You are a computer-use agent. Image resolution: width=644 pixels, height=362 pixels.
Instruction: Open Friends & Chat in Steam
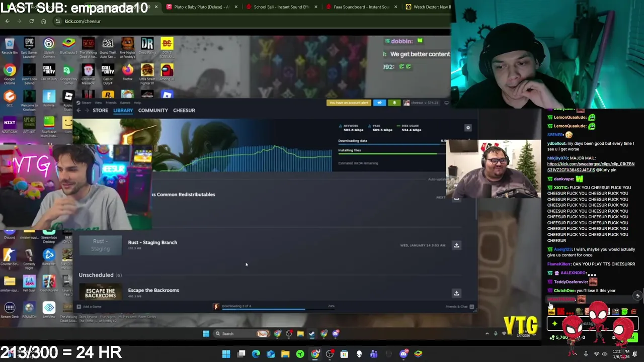(459, 306)
